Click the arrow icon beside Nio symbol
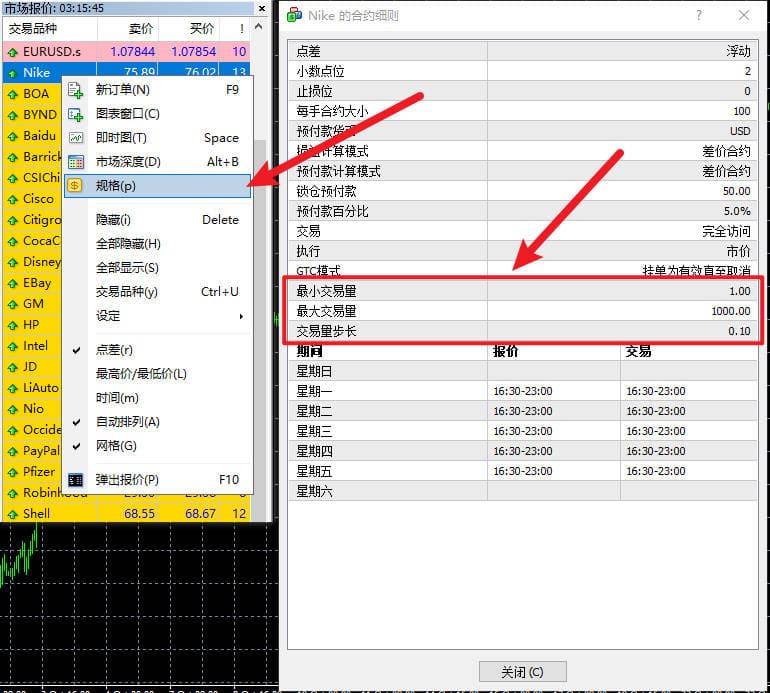Viewport: 770px width, 693px height. (13, 410)
